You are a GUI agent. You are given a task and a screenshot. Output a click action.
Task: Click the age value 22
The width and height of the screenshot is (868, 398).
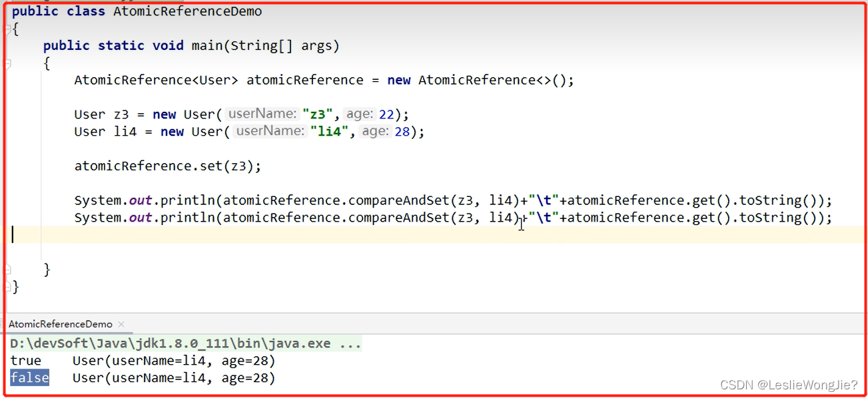(x=386, y=114)
